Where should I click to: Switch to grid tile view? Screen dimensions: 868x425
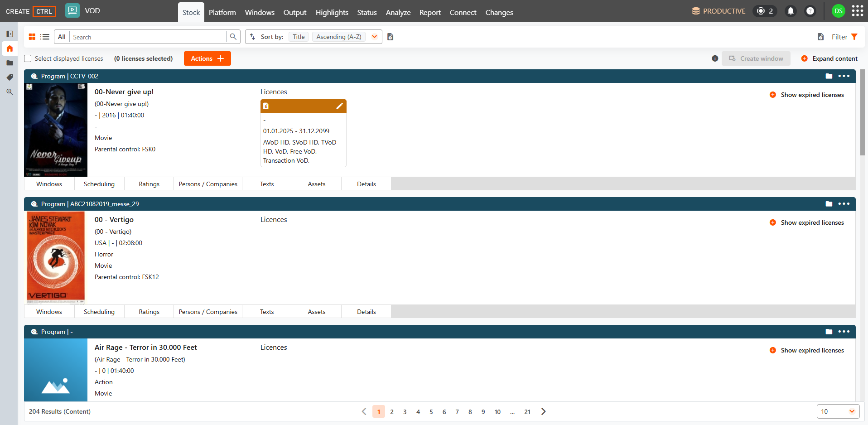(32, 37)
